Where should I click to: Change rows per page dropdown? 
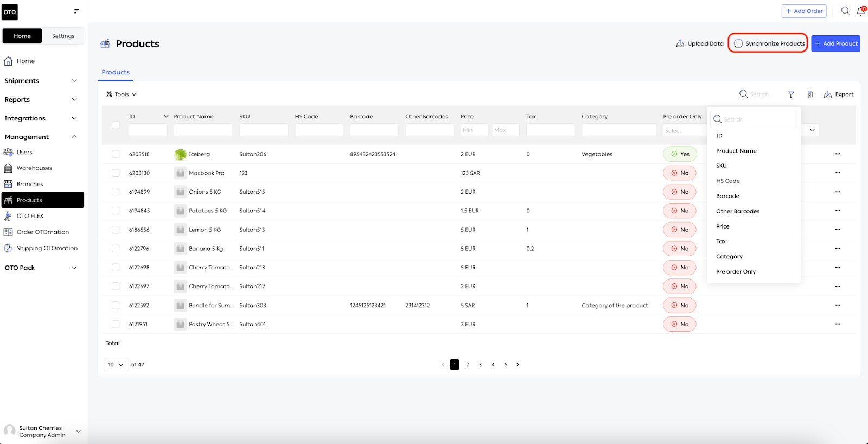[116, 365]
